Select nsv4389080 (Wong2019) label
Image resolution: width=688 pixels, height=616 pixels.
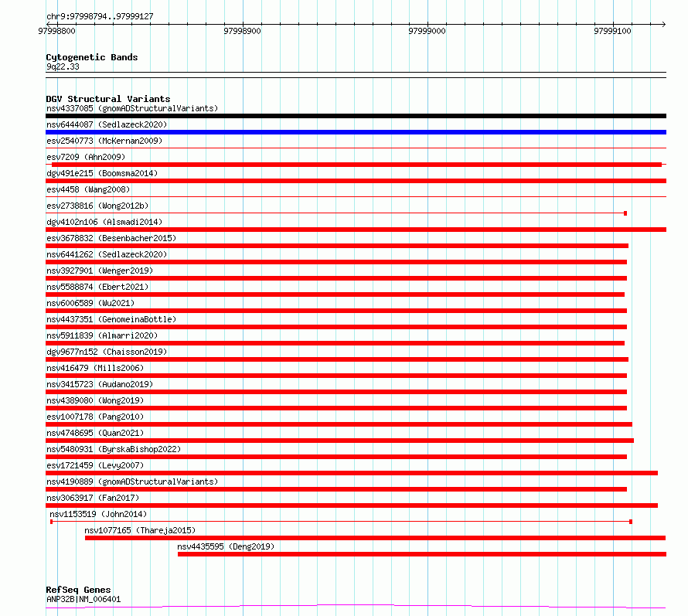(95, 400)
